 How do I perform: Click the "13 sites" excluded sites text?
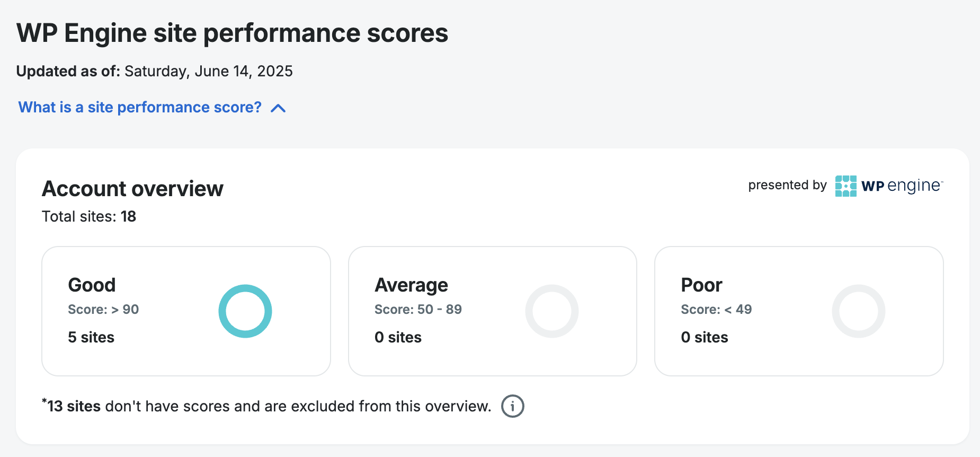74,407
